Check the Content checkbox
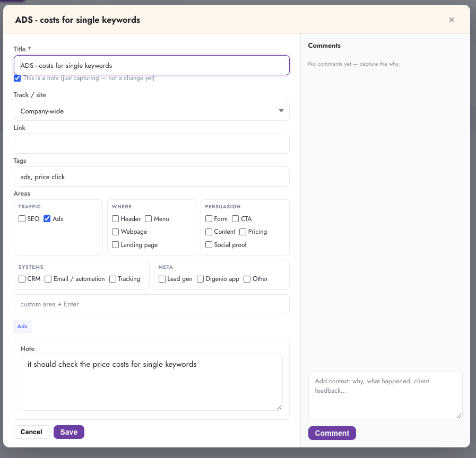This screenshot has height=458, width=476. [209, 232]
